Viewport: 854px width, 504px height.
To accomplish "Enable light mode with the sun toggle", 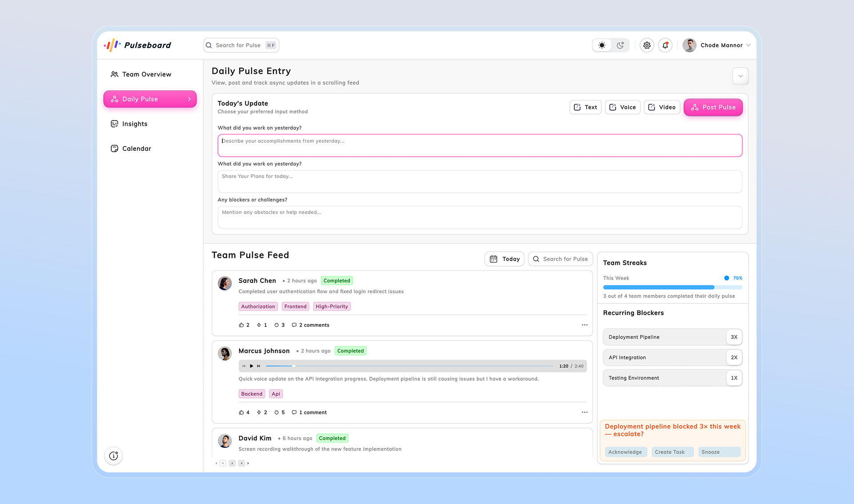I will pyautogui.click(x=601, y=45).
